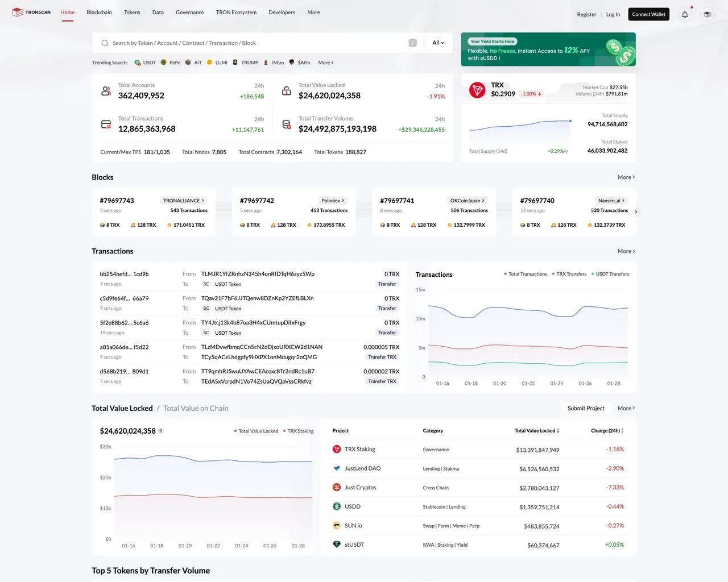The image size is (728, 582).
Task: Click the Submit Project button
Action: tap(586, 409)
